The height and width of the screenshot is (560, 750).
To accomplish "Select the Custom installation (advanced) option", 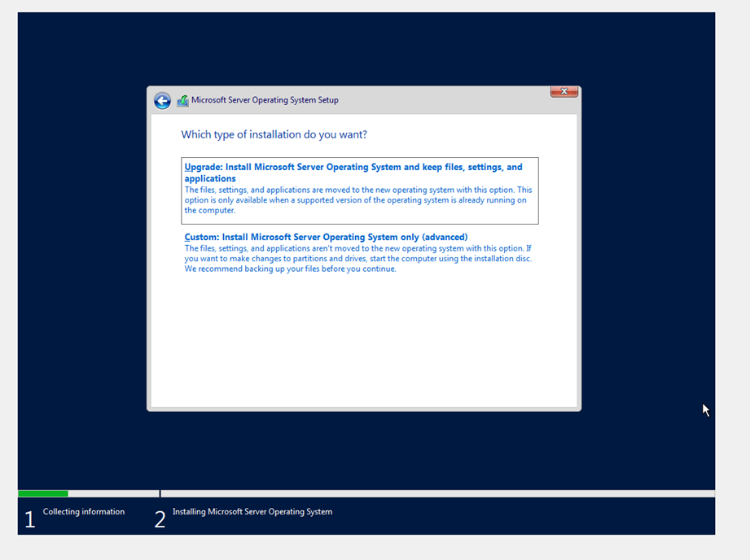I will pyautogui.click(x=326, y=237).
